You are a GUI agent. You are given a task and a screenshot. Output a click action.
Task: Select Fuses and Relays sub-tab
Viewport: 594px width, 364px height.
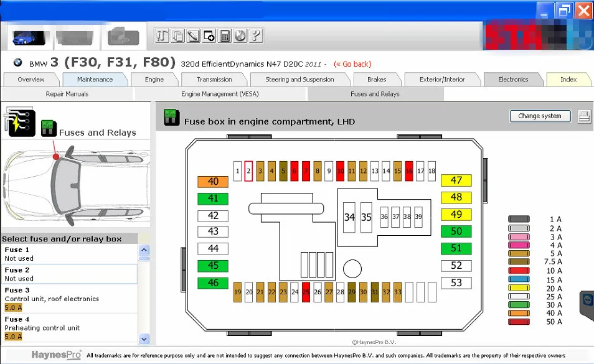click(x=375, y=94)
